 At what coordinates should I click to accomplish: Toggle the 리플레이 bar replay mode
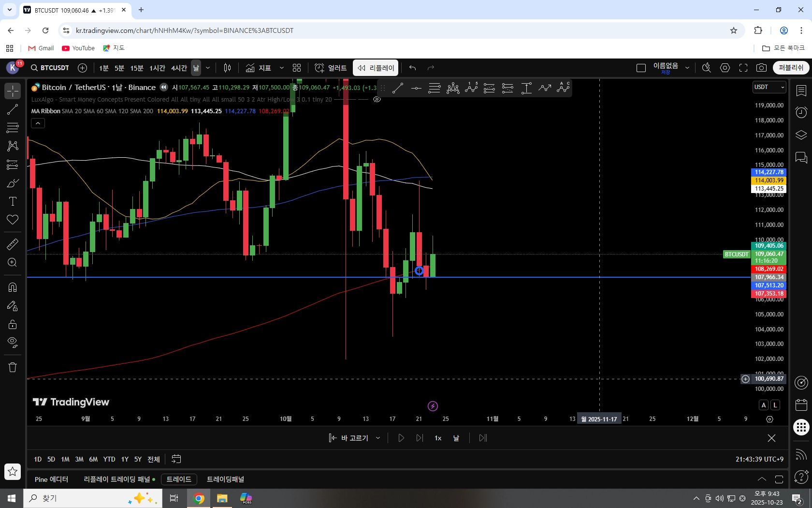point(376,68)
